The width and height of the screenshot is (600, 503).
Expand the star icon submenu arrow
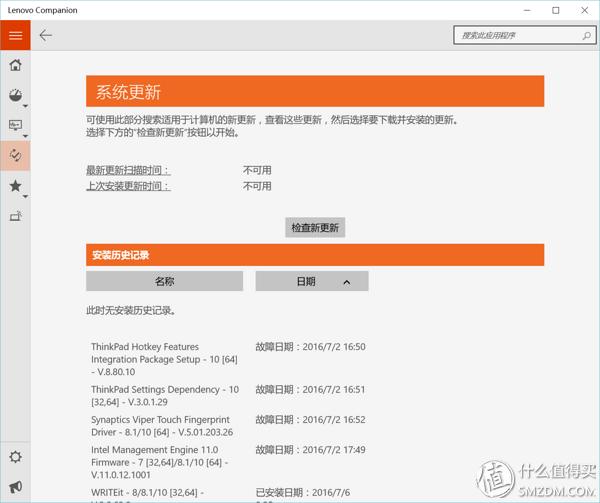click(25, 197)
